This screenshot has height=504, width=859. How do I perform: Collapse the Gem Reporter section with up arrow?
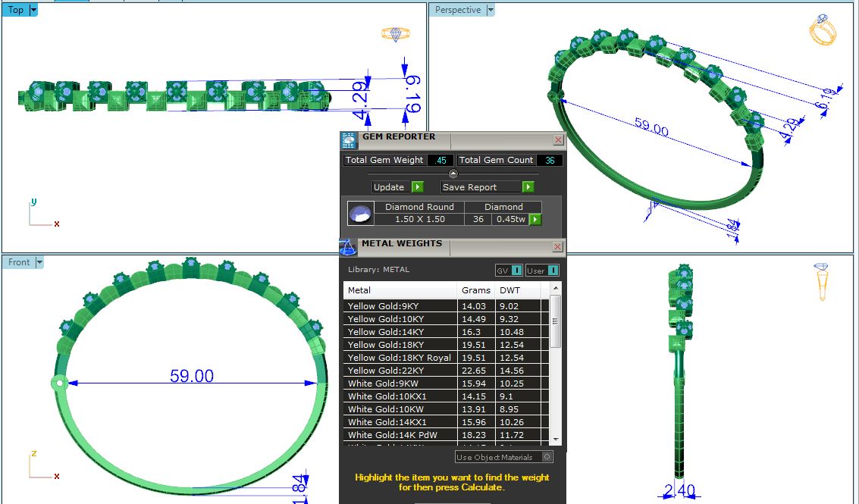coord(453,174)
